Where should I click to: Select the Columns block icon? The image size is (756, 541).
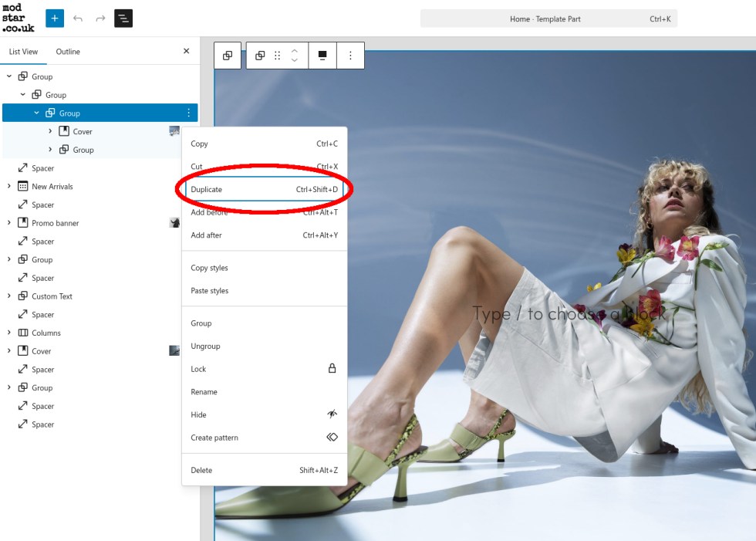[x=22, y=333]
